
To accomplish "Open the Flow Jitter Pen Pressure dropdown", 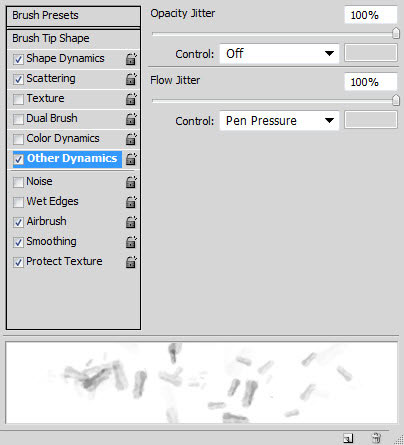I will click(x=279, y=121).
